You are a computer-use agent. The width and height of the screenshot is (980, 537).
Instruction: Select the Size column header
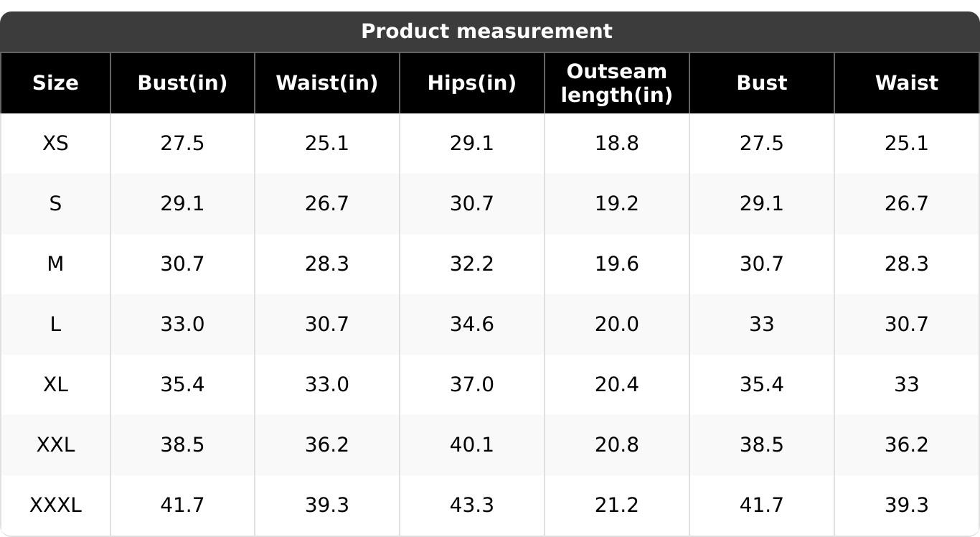click(x=55, y=83)
